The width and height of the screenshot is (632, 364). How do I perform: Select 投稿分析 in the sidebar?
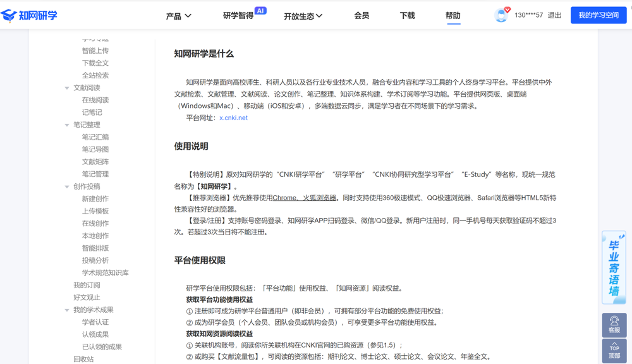[95, 260]
